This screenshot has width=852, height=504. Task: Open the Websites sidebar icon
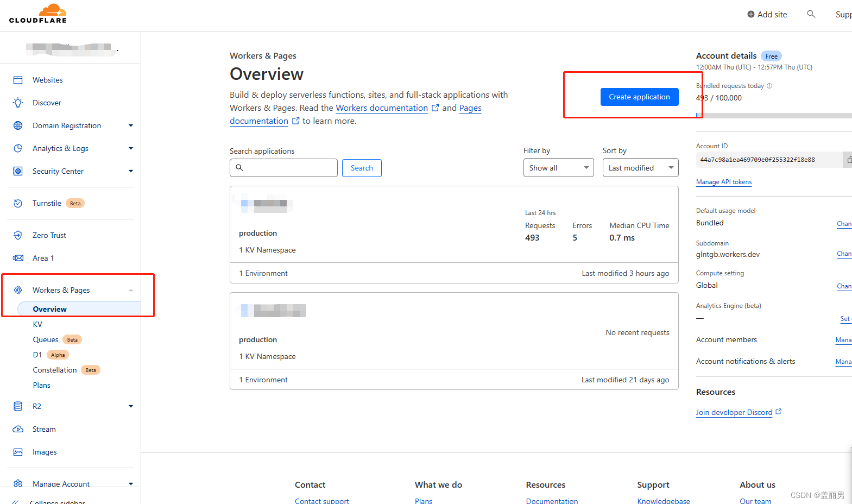click(18, 80)
